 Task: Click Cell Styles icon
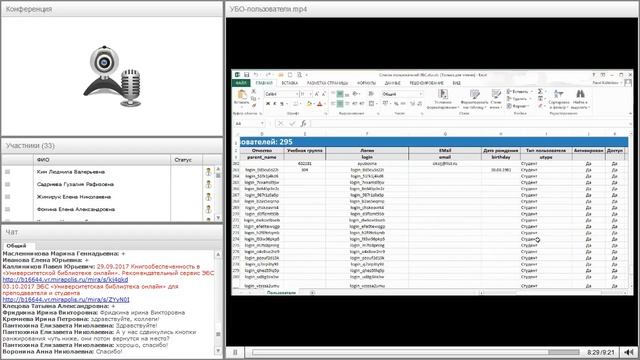(x=496, y=94)
